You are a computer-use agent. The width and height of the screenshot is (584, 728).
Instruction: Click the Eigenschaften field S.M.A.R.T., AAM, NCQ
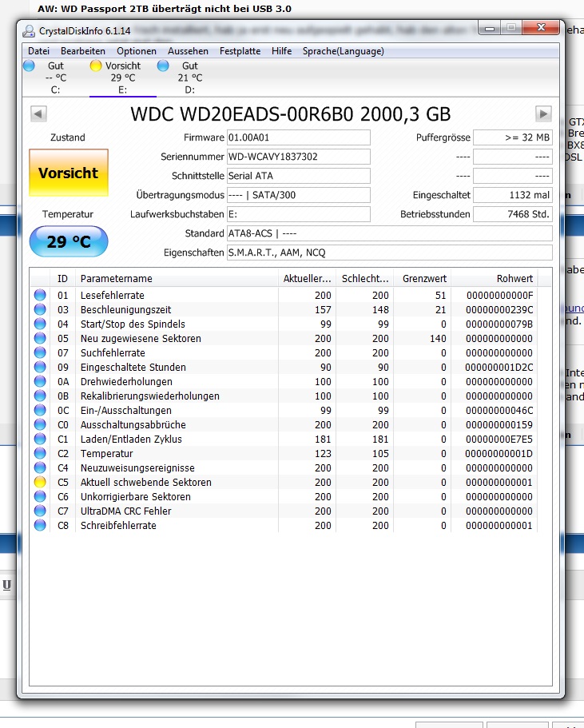pyautogui.click(x=390, y=253)
